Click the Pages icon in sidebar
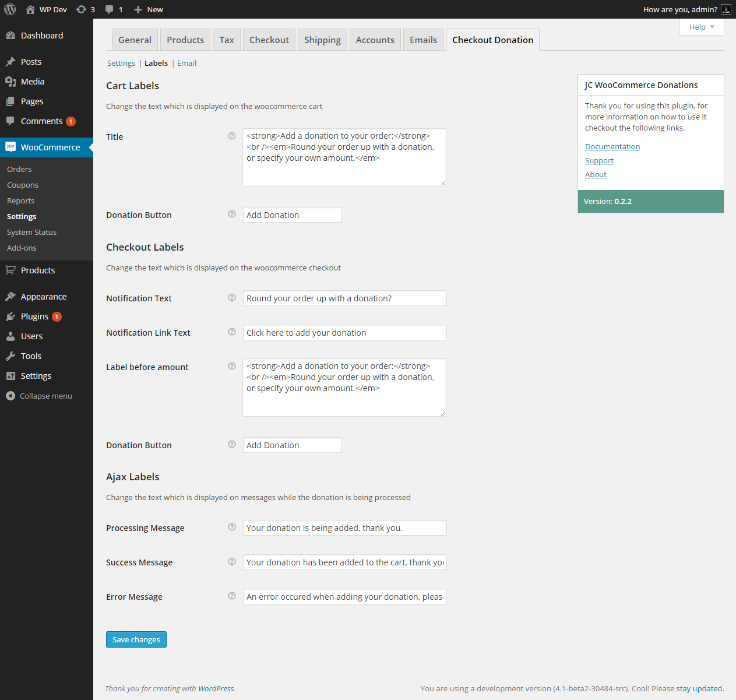736x700 pixels. click(x=10, y=101)
